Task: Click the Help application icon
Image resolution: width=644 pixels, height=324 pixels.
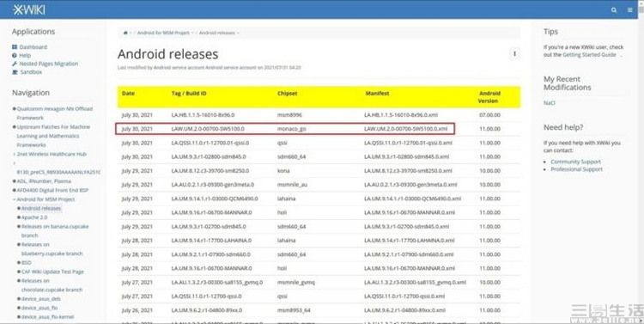Action: (15, 56)
